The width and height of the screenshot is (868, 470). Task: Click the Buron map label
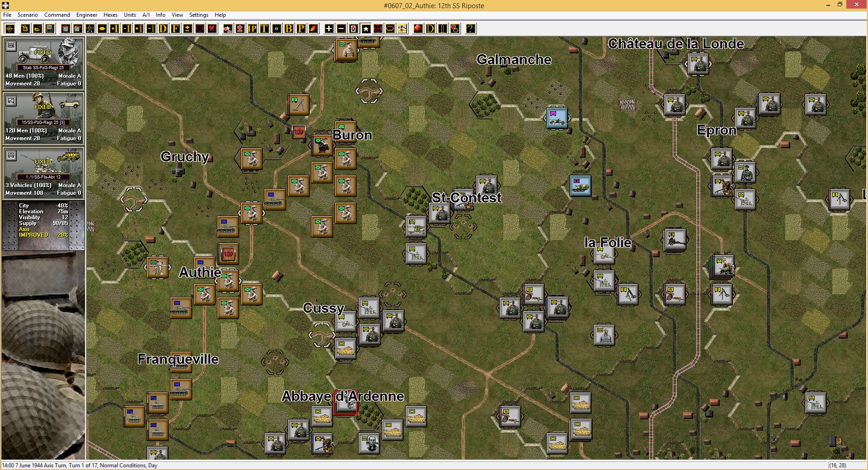click(352, 135)
